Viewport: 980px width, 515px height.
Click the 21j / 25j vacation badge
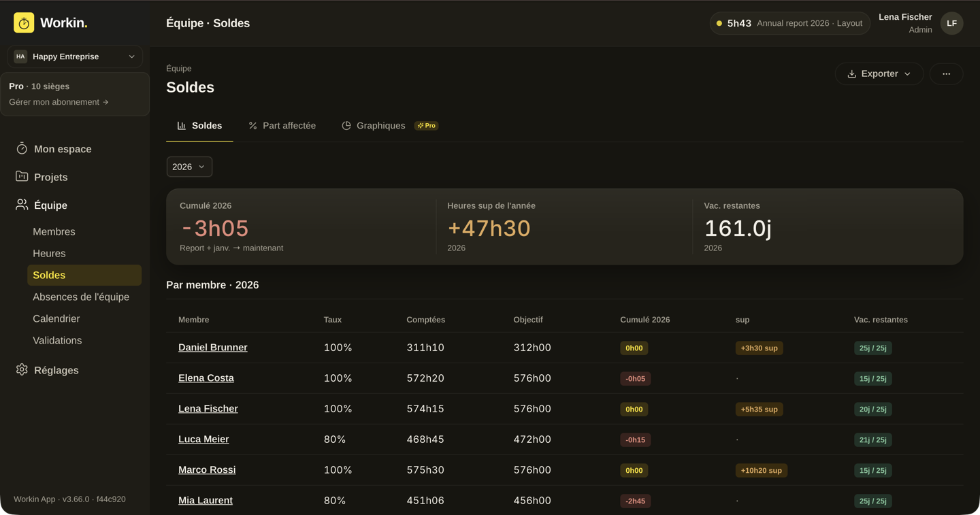point(872,440)
